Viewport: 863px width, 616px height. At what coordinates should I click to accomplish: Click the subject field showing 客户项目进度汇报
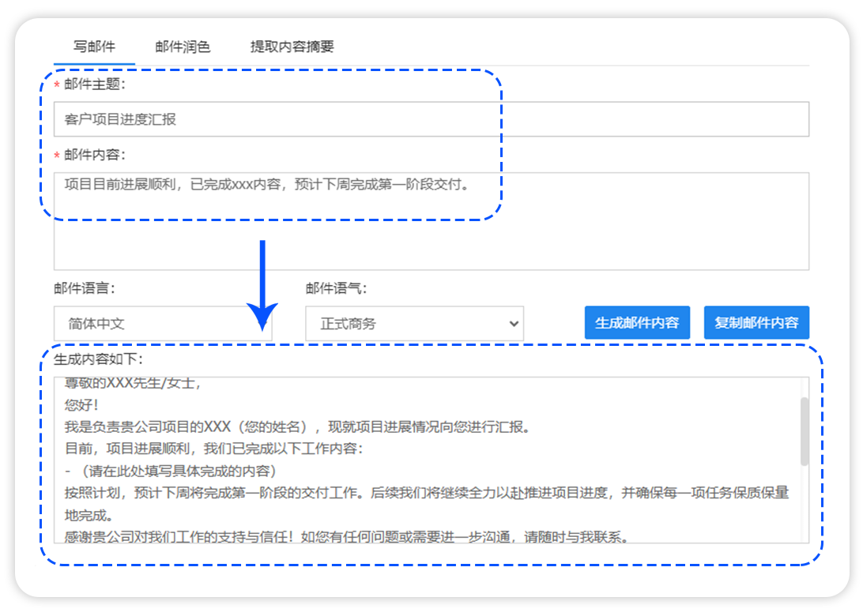[x=431, y=119]
